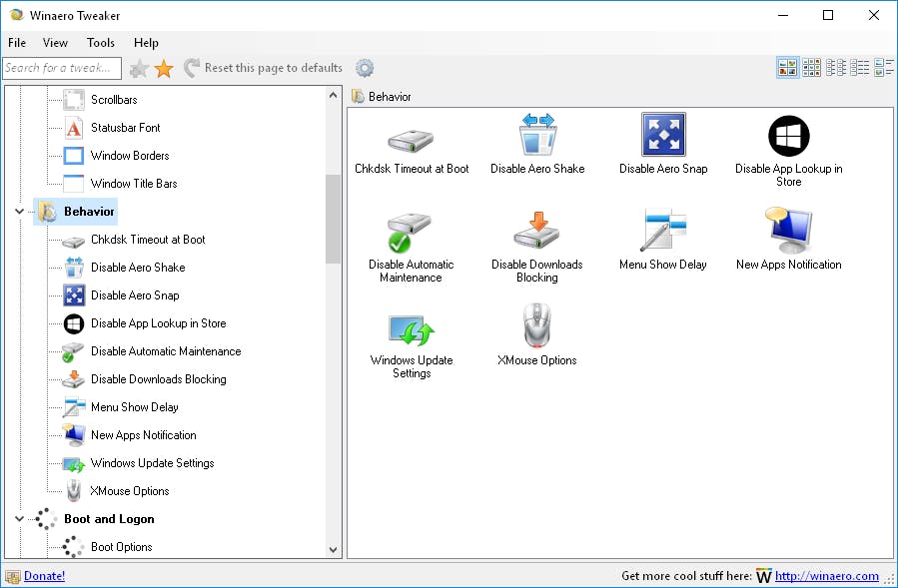898x588 pixels.
Task: Open the Tools menu
Action: pyautogui.click(x=100, y=43)
